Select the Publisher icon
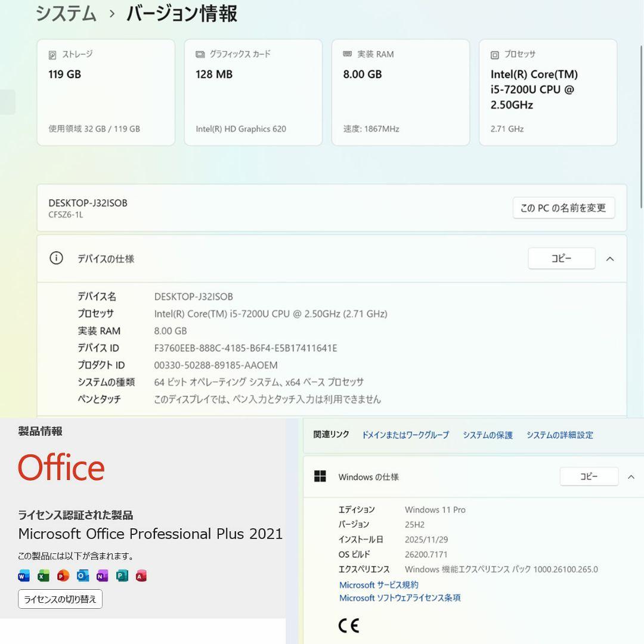644x644 pixels. [121, 576]
